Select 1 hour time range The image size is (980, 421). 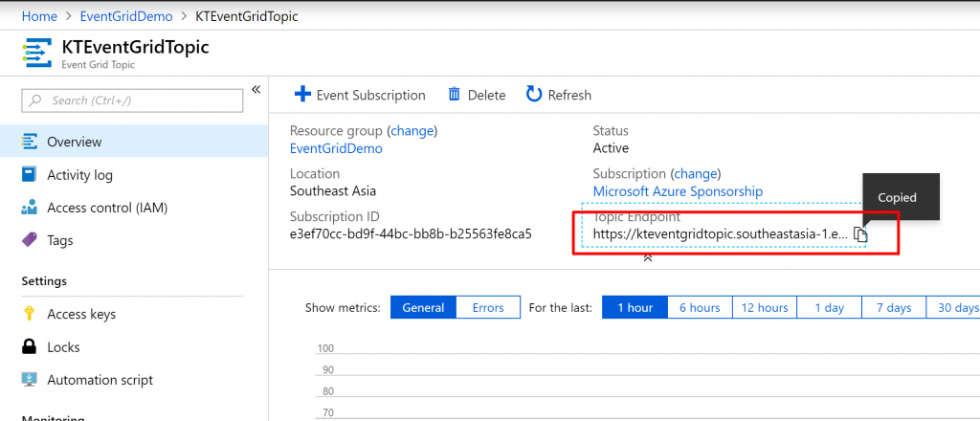[x=635, y=307]
